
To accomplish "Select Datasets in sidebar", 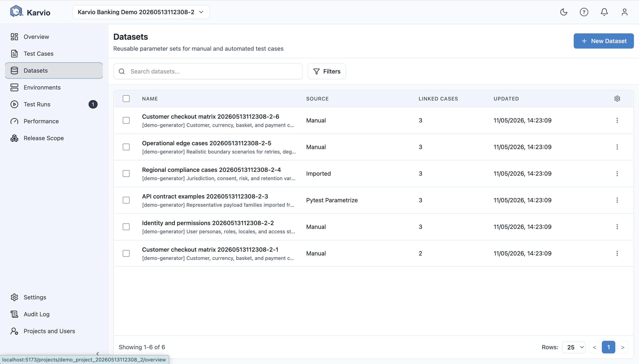I will pyautogui.click(x=54, y=71).
